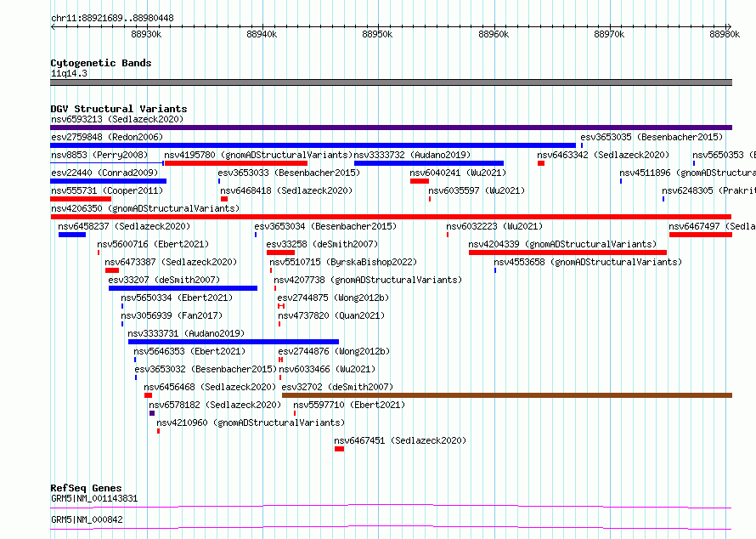Screen dimensions: 756x539
Task: Select the blue nsv3333731 variant bar
Action: tap(234, 342)
